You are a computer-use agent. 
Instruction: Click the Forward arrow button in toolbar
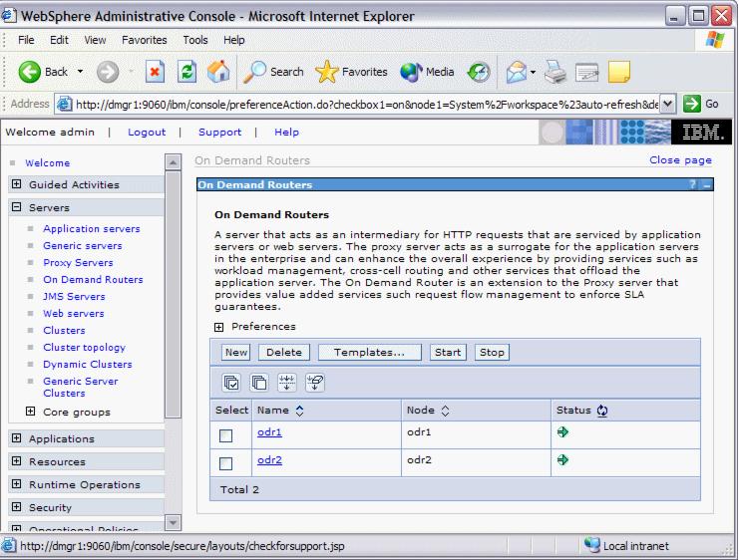(108, 72)
